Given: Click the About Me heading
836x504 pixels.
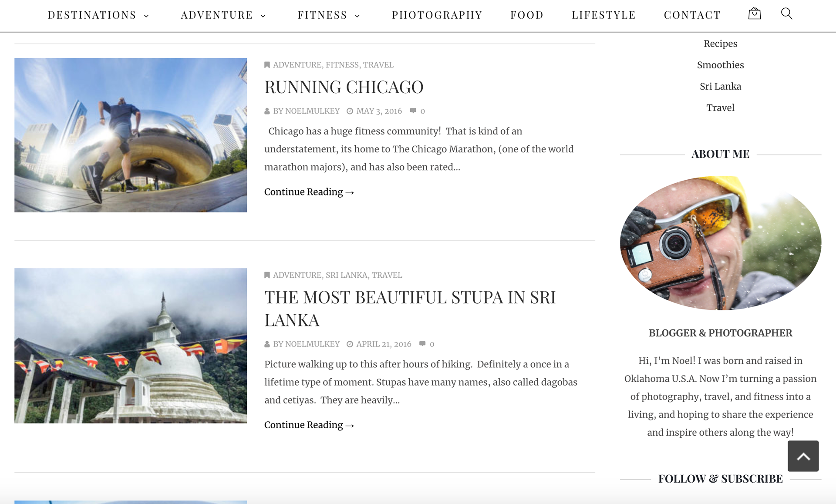Looking at the screenshot, I should tap(721, 154).
